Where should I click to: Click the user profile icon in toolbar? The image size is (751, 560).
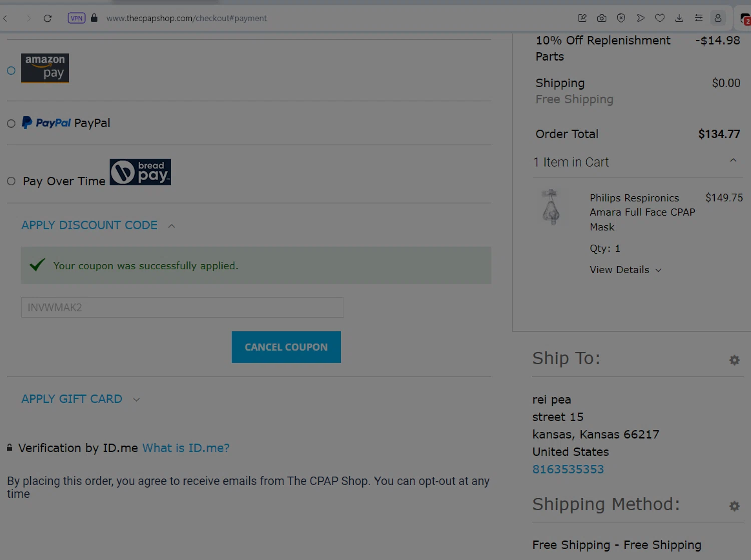pos(718,18)
